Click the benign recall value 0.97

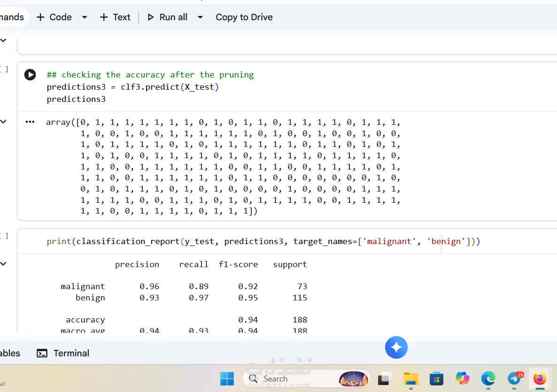[199, 298]
